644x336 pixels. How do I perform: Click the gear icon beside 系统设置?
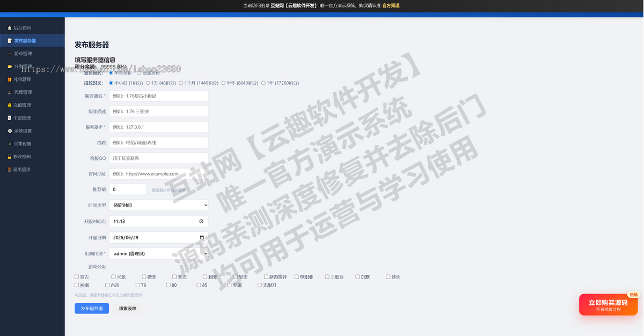[x=10, y=131]
